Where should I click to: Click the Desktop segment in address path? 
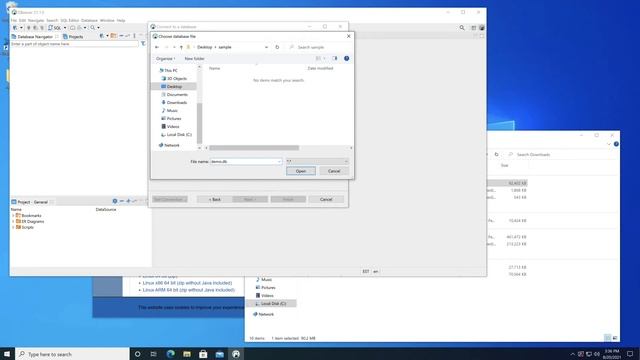coord(204,47)
